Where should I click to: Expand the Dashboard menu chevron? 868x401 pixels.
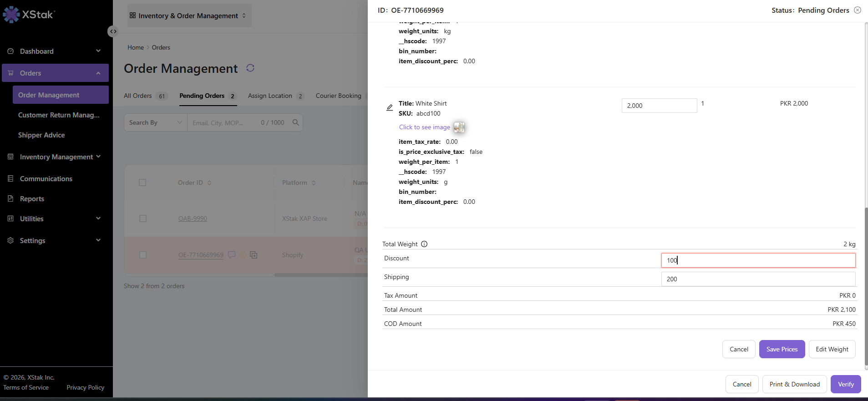[x=98, y=51]
